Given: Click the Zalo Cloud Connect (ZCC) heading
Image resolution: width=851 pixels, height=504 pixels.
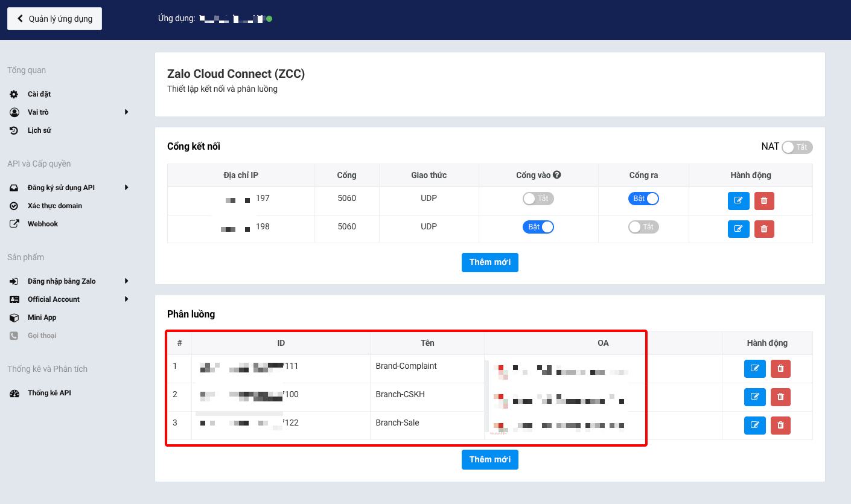Looking at the screenshot, I should (x=236, y=74).
